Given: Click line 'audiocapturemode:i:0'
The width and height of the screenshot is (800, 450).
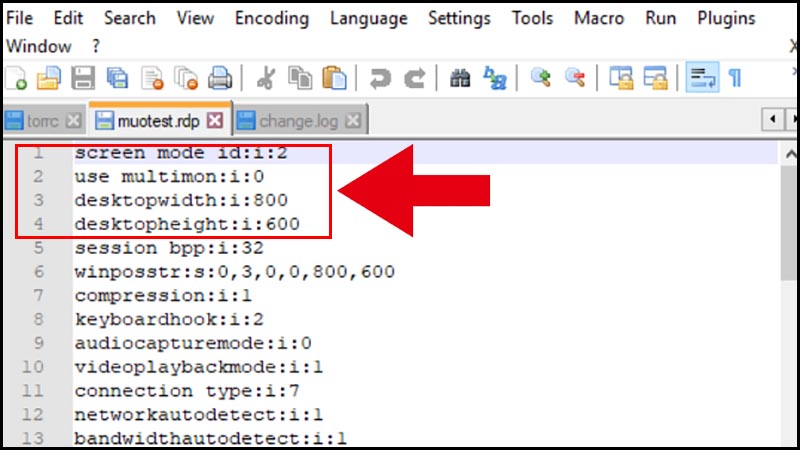Looking at the screenshot, I should (x=193, y=343).
